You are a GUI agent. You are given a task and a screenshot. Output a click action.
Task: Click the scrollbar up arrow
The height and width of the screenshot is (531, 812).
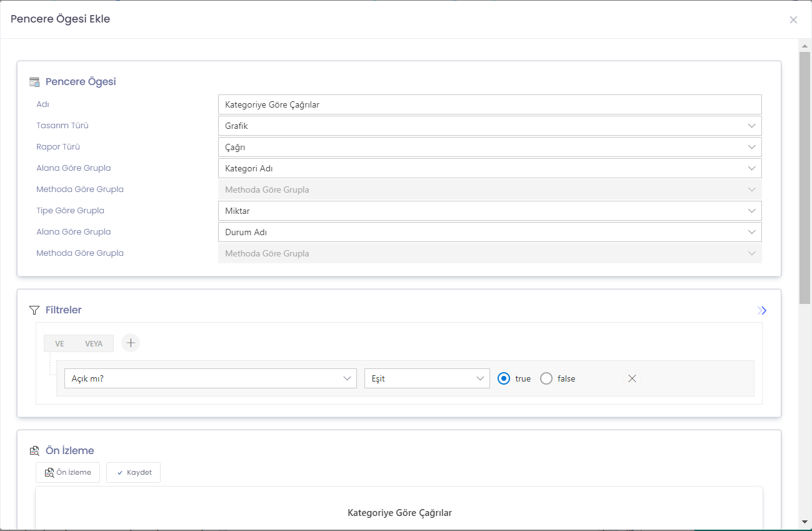(804, 46)
